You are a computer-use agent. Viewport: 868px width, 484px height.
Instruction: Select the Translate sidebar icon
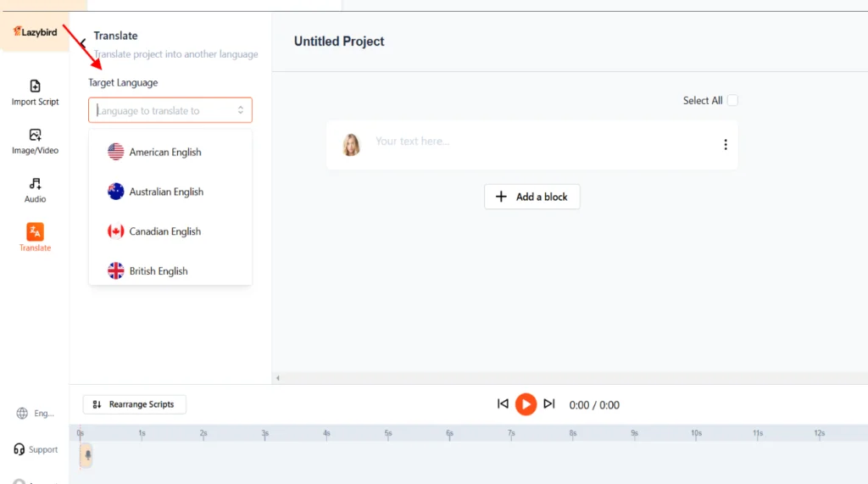35,237
